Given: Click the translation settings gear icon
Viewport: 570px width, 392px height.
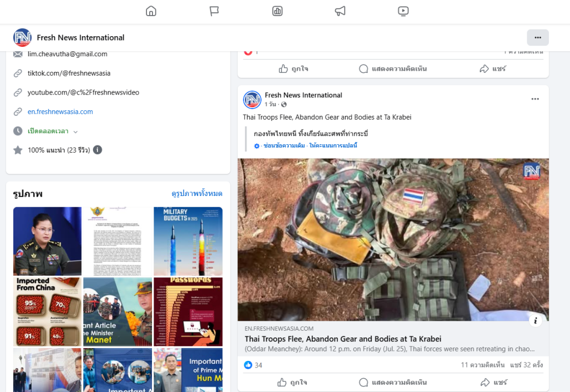Looking at the screenshot, I should point(257,146).
